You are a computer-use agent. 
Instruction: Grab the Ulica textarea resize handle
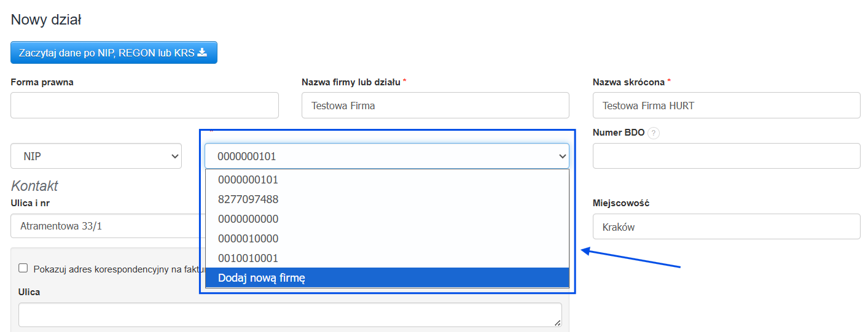click(558, 323)
